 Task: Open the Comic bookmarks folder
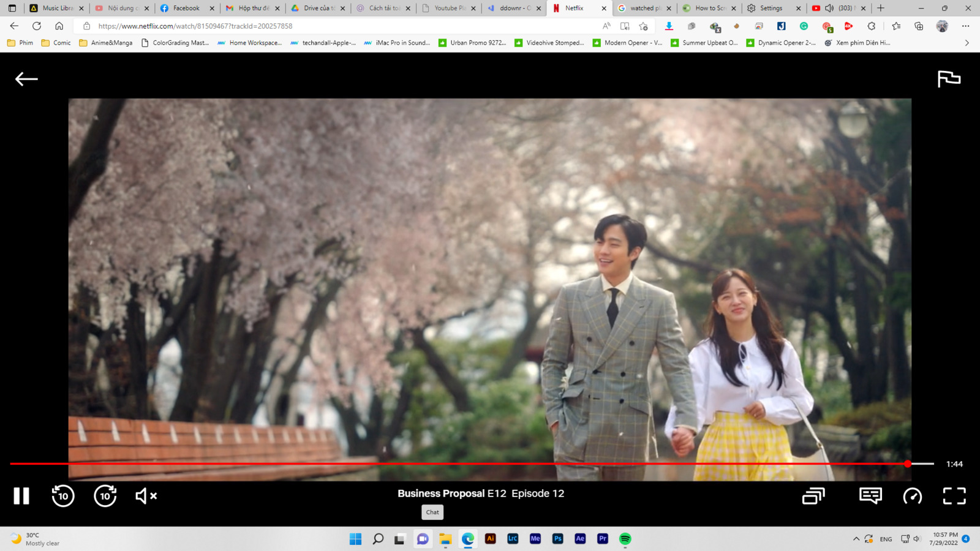(x=56, y=43)
